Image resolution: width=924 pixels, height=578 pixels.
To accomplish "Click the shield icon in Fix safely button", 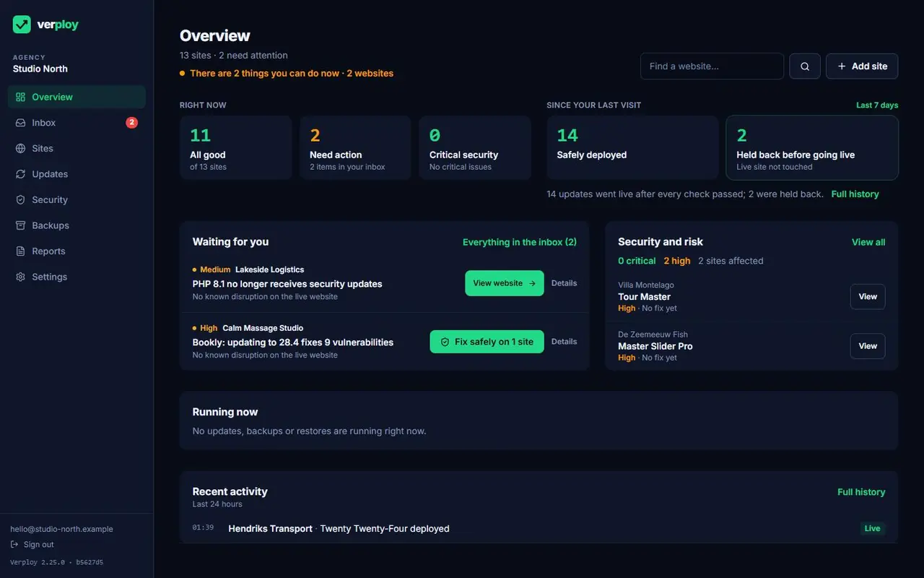I will click(x=445, y=342).
